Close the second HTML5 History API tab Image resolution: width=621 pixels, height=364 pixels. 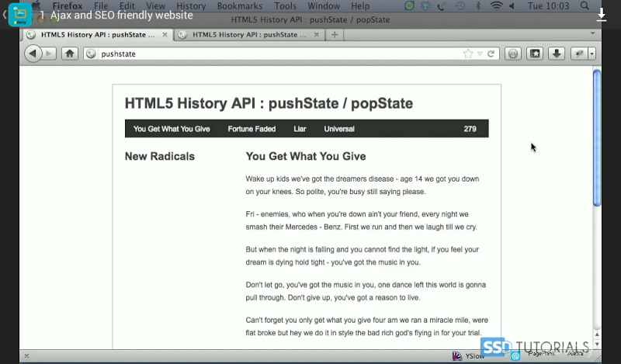tap(317, 35)
